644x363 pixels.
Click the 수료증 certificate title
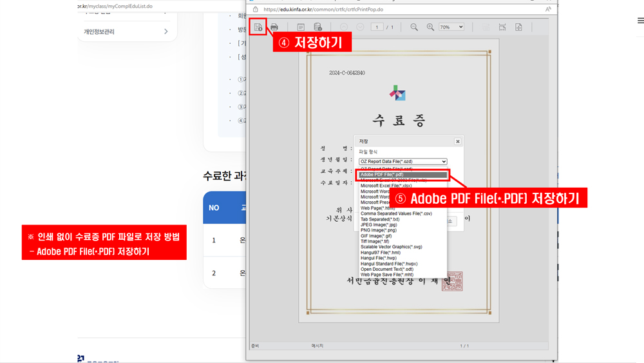[x=399, y=121]
